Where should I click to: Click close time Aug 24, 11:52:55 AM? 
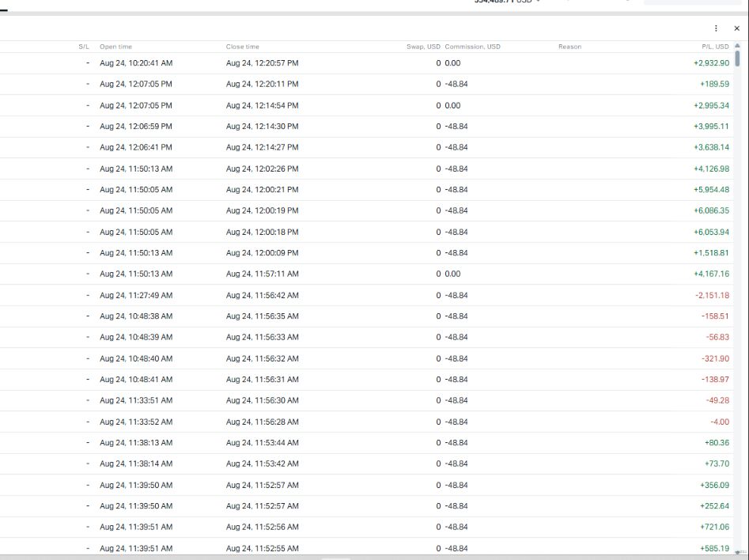point(263,549)
